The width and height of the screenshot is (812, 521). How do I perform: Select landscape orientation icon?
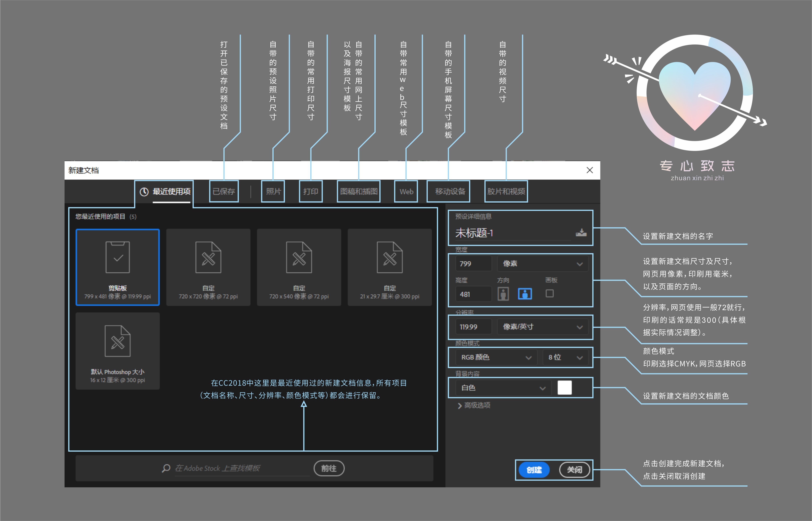[x=525, y=294]
